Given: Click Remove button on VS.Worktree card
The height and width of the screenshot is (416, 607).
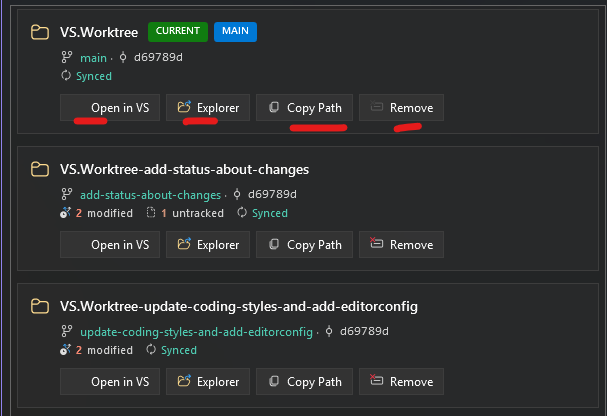Looking at the screenshot, I should 401,108.
